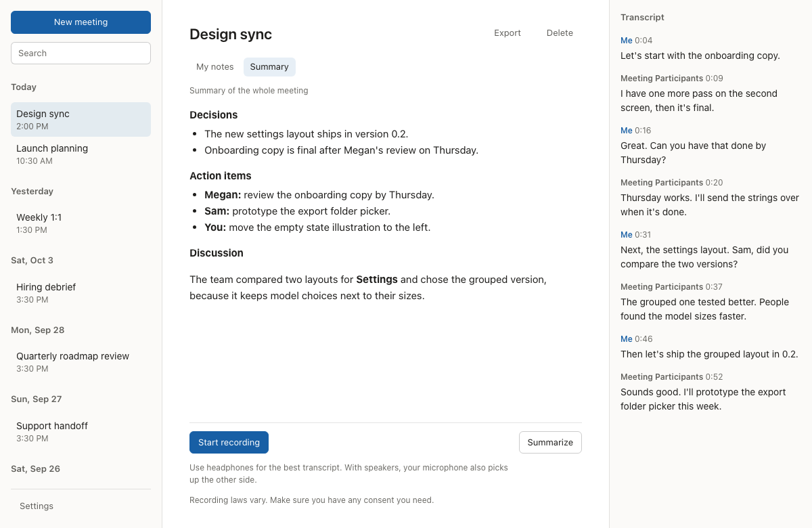The height and width of the screenshot is (528, 812).
Task: Click the "Sun, Sep 27" date label
Action: (x=37, y=399)
